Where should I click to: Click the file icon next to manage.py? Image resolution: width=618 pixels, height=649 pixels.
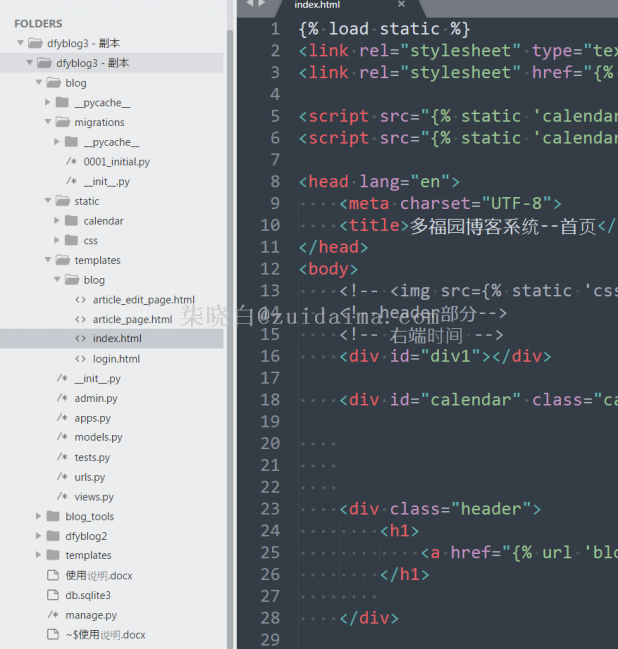tap(53, 615)
